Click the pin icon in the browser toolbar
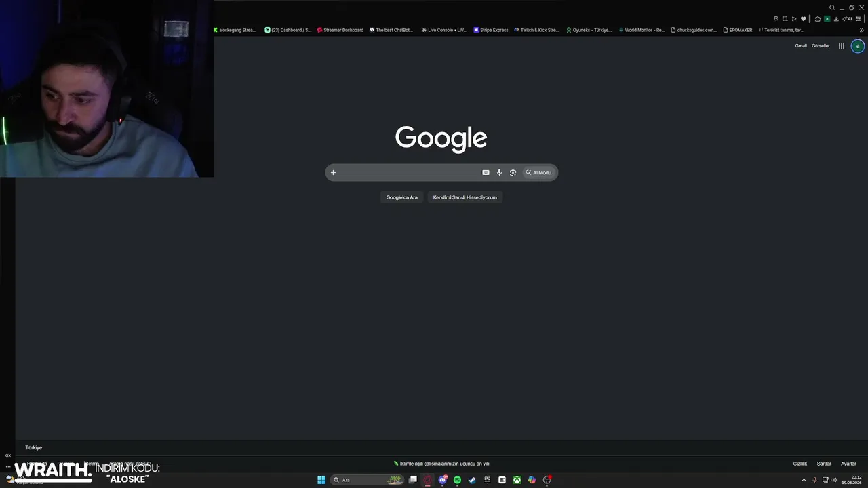This screenshot has height=488, width=868. [x=776, y=19]
